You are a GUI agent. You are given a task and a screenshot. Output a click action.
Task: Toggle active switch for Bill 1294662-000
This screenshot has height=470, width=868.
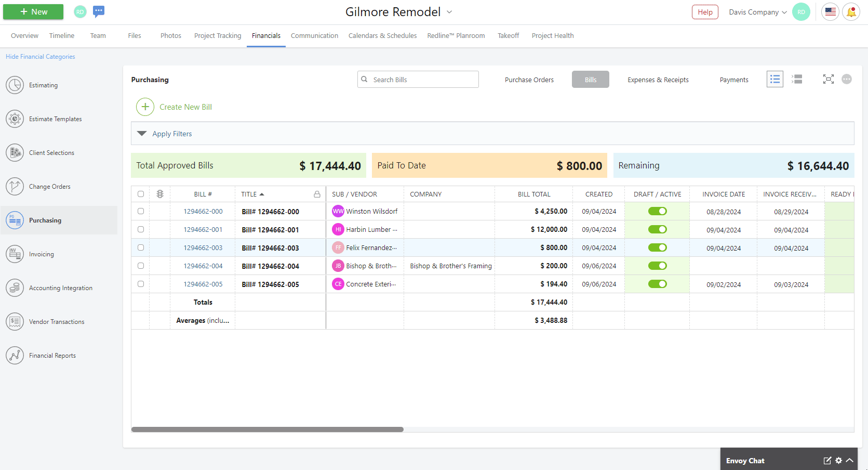(657, 211)
